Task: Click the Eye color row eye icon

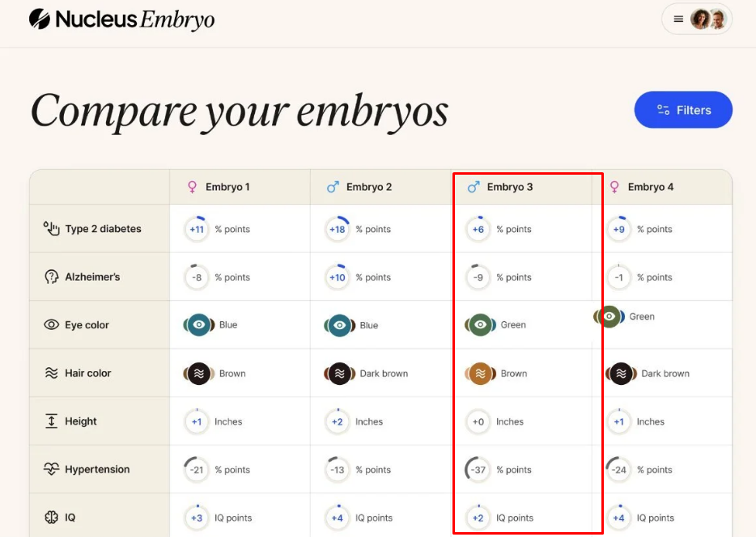Action: pos(51,325)
